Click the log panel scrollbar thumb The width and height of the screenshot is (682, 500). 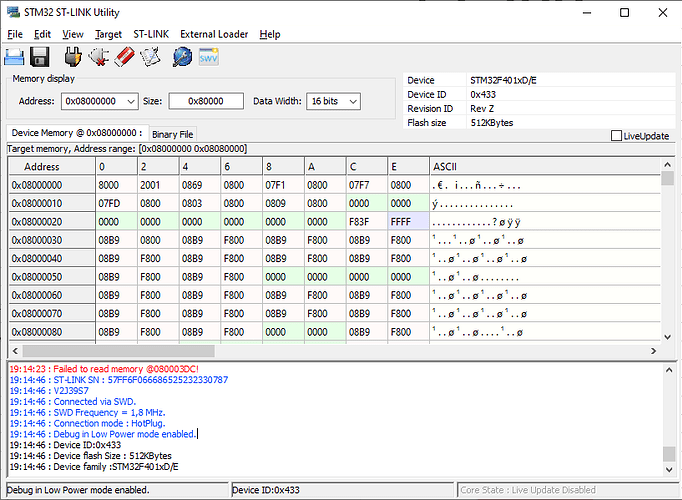669,453
